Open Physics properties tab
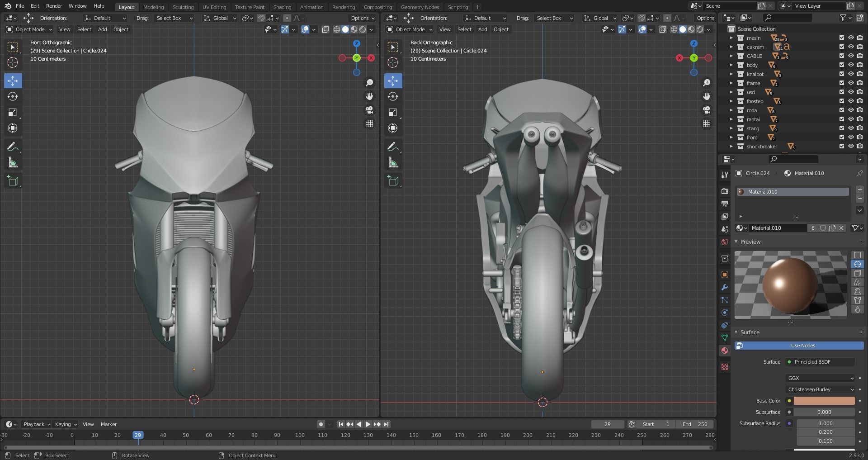This screenshot has width=868, height=460. tap(725, 313)
